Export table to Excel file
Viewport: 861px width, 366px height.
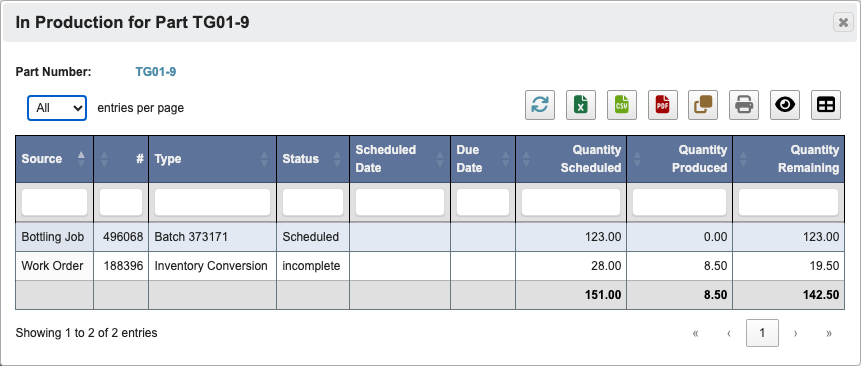[580, 105]
